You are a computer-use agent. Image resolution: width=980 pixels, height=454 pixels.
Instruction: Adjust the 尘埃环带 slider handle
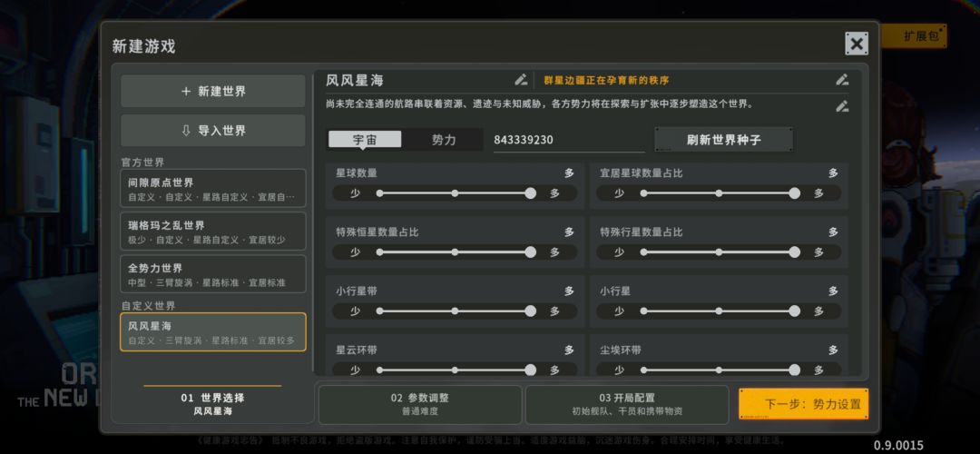tap(794, 370)
